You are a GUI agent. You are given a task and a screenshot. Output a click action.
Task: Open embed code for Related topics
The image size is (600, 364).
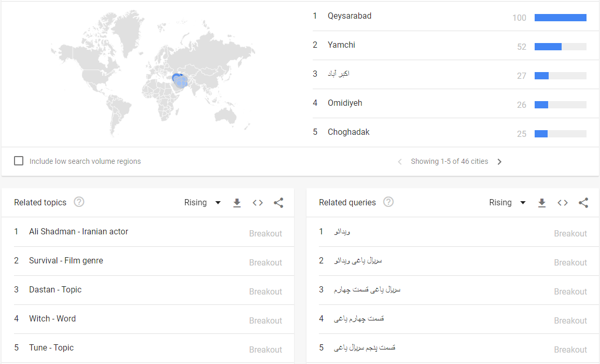tap(258, 203)
